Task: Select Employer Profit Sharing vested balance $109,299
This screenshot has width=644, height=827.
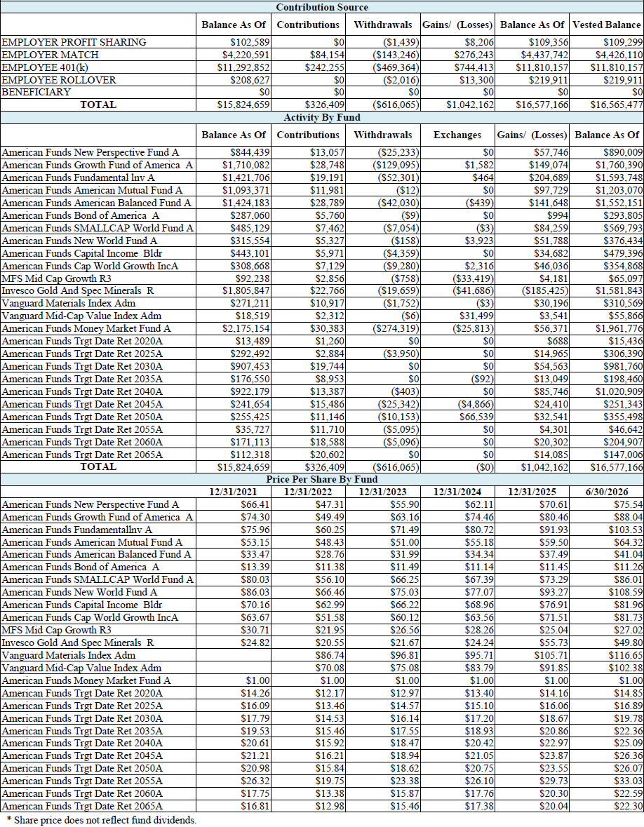Action: (622, 42)
